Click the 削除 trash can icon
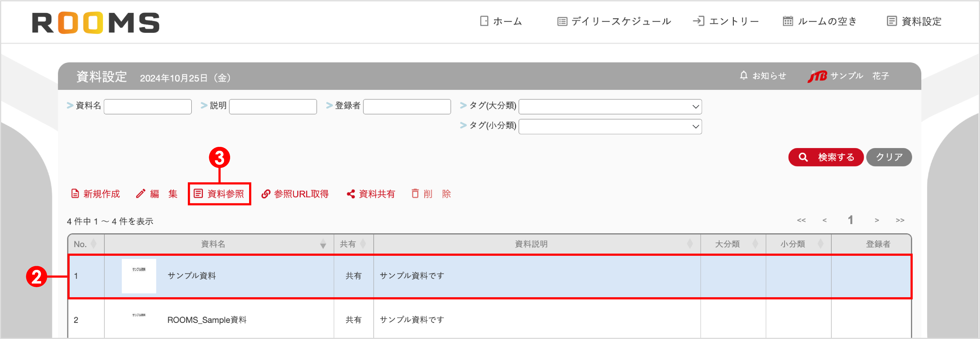 tap(415, 194)
